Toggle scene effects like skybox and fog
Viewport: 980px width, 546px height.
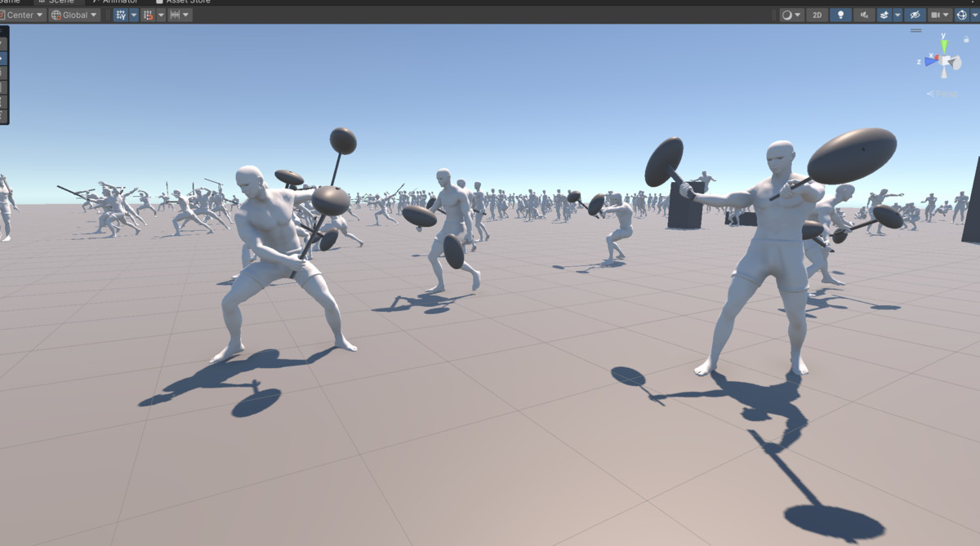coord(884,15)
